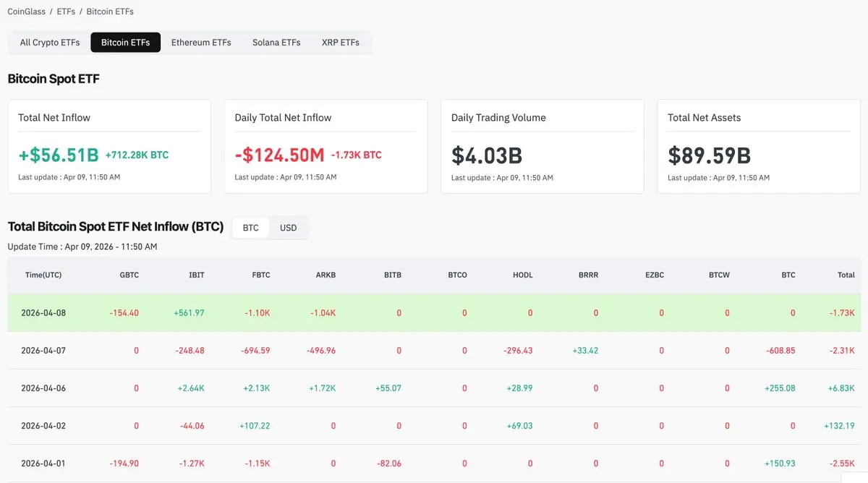Click the +33.42 BRRR cell

pos(585,351)
